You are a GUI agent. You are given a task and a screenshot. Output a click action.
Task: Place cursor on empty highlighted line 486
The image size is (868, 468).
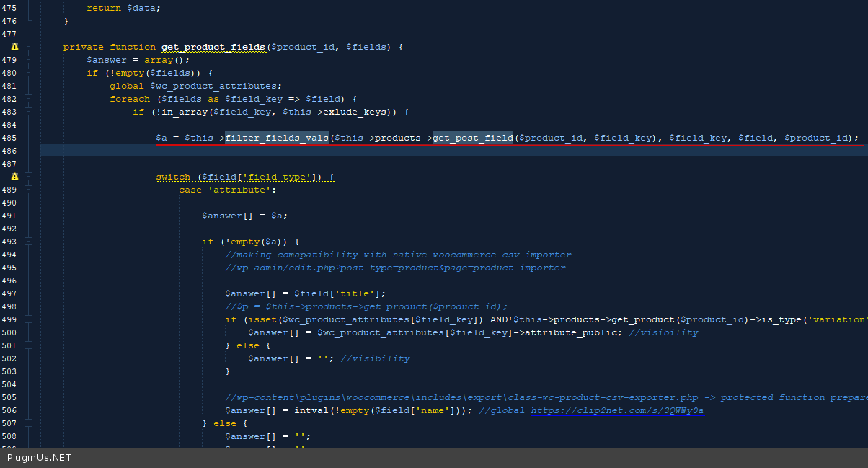tap(433, 151)
